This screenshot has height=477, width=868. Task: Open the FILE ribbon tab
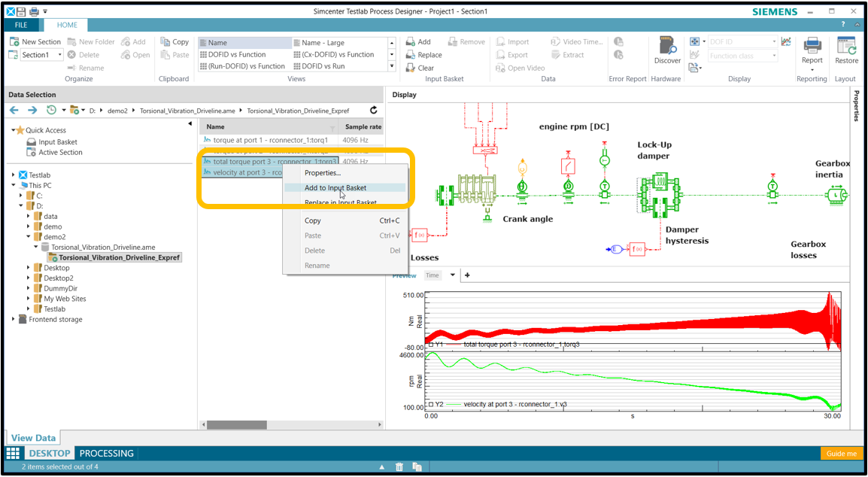21,25
